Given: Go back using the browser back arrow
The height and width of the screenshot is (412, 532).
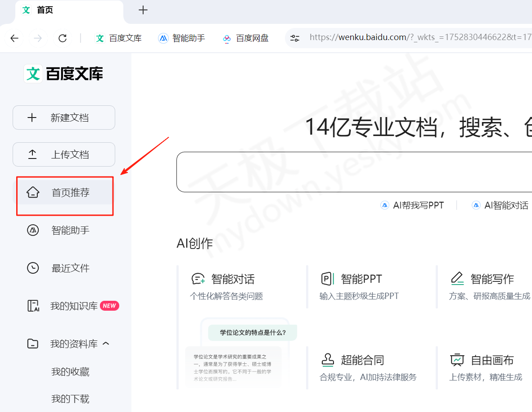Looking at the screenshot, I should click(14, 38).
